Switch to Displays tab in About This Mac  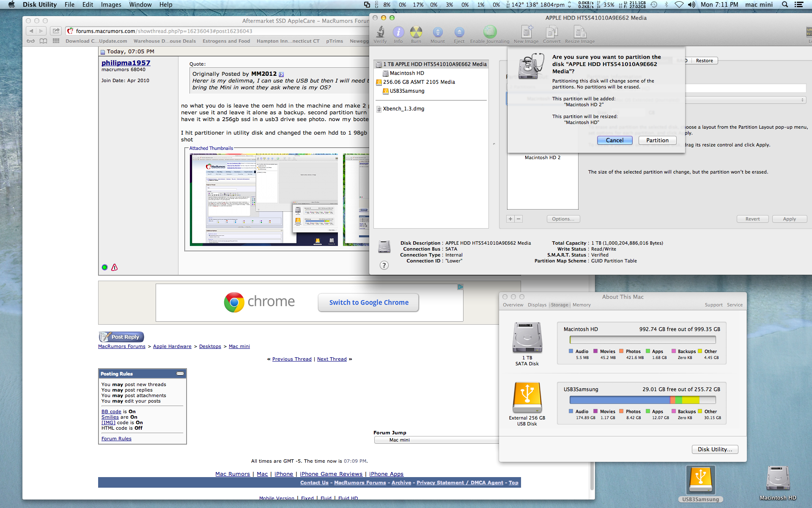(x=537, y=305)
